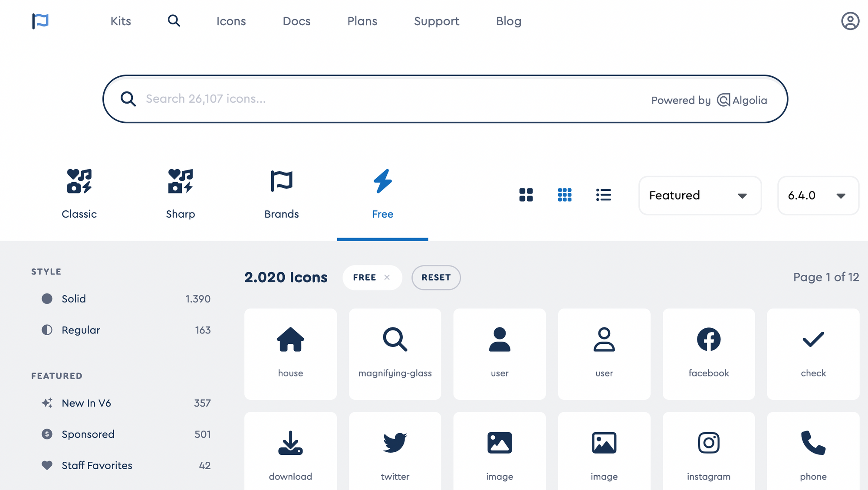868x490 pixels.
Task: Switch to large grid view
Action: [526, 195]
